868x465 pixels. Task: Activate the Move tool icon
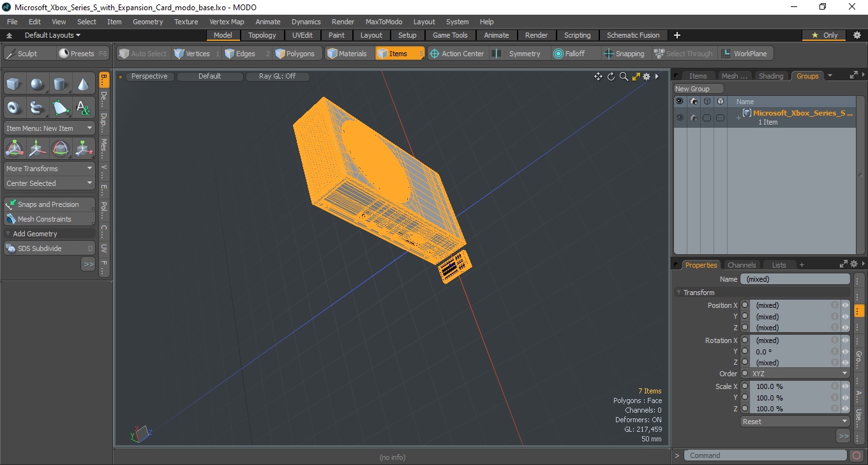click(x=38, y=149)
